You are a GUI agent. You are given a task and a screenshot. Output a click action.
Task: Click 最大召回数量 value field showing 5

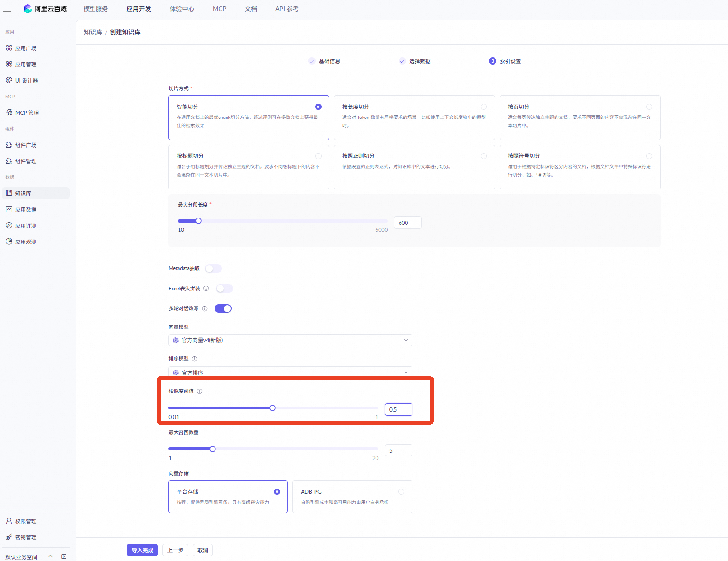399,450
